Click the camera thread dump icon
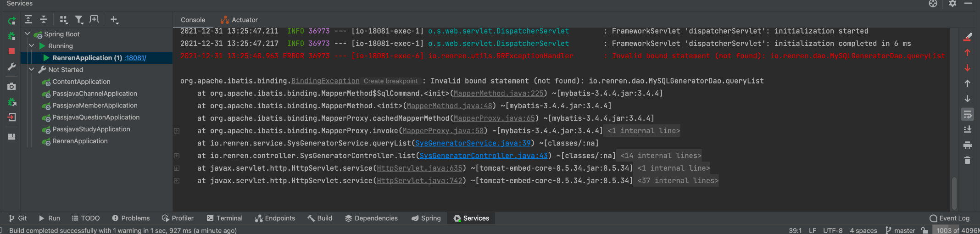The width and height of the screenshot is (980, 234). 12,86
